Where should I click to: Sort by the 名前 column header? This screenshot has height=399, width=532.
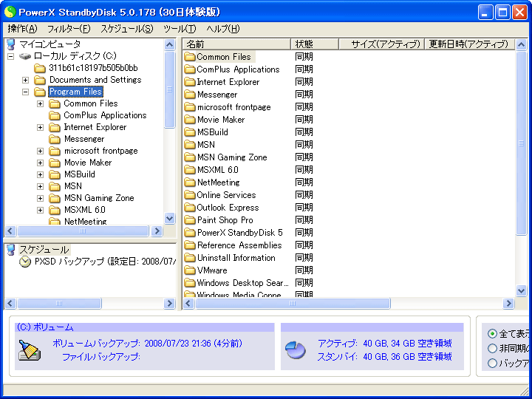tap(236, 44)
